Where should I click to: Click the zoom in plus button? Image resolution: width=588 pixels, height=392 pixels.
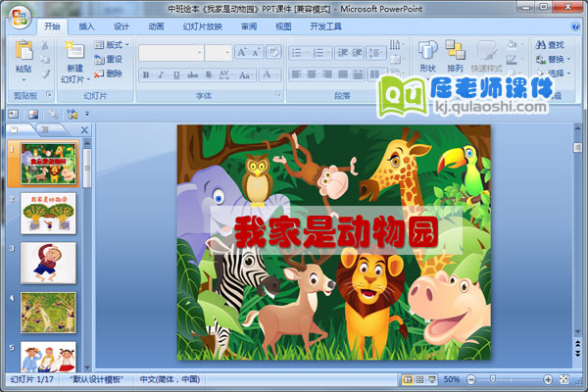tap(548, 379)
